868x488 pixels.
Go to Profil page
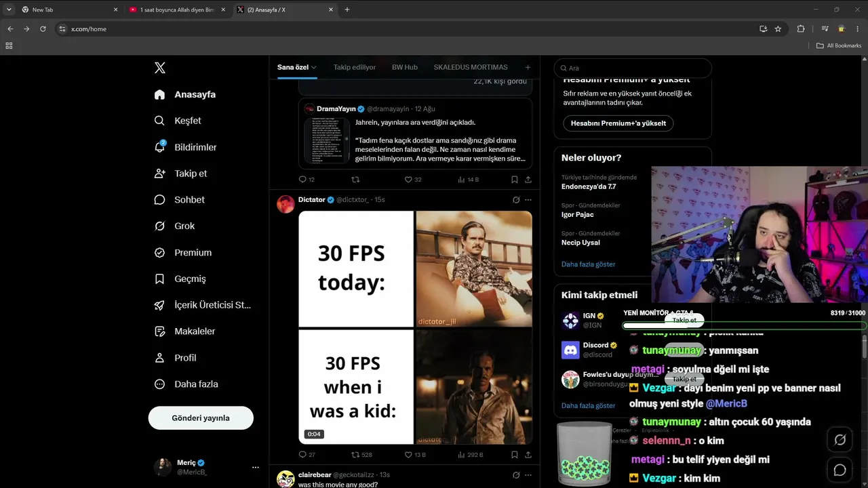[x=176, y=358]
